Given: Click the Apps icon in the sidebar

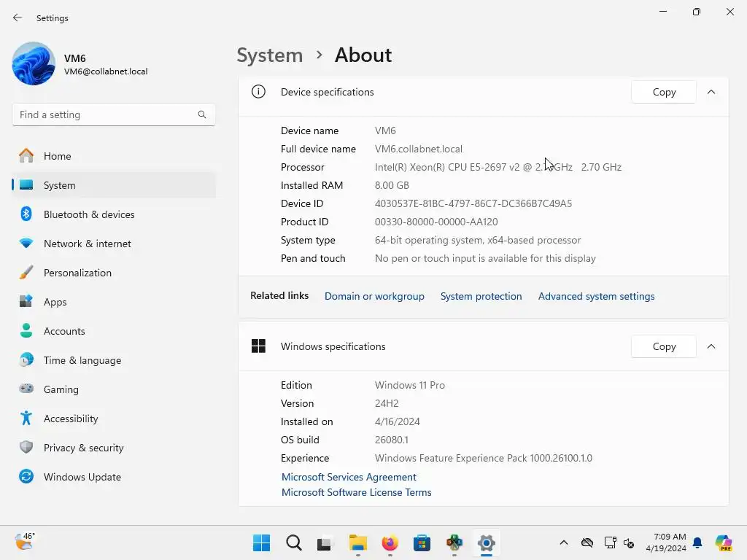Looking at the screenshot, I should pos(26,301).
